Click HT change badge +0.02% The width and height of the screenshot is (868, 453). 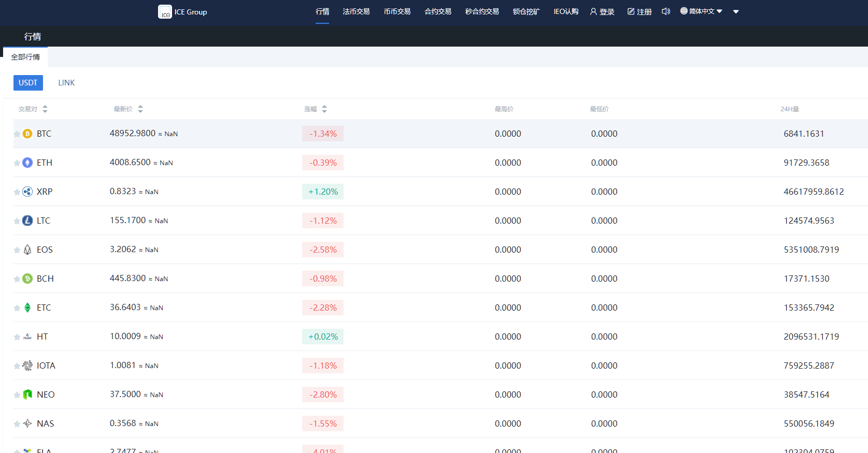323,337
